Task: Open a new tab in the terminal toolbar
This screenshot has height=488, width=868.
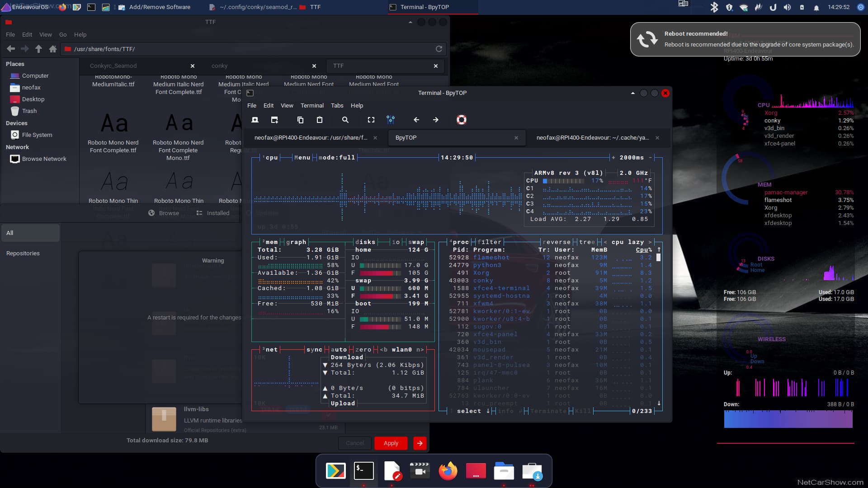Action: (x=255, y=120)
